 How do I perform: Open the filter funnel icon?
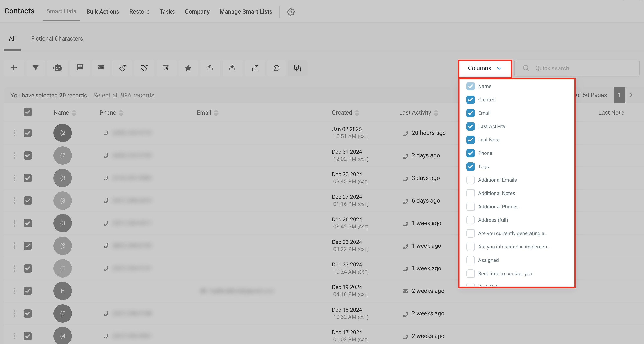click(x=36, y=68)
